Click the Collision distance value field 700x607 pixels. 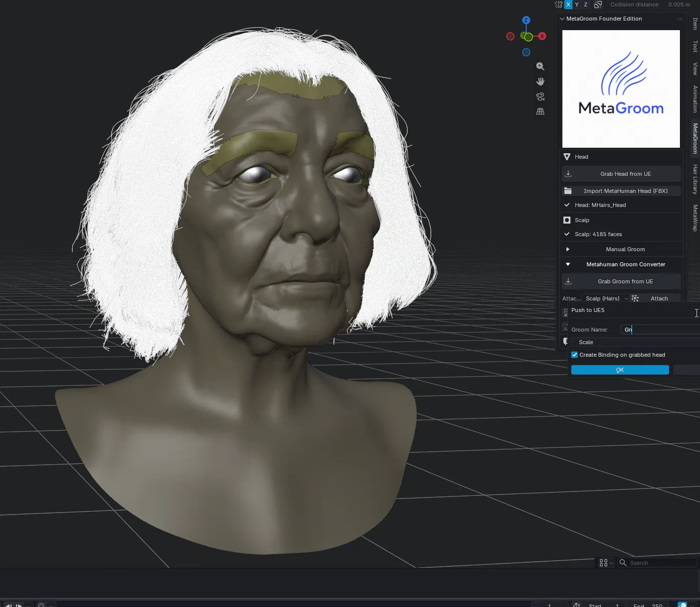(651, 5)
